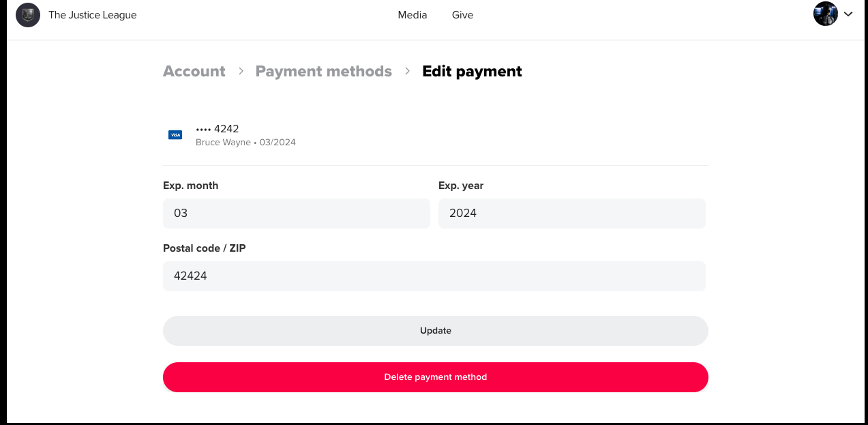This screenshot has height=425, width=868.
Task: Click the chevron separator before Edit payment
Action: pos(407,71)
